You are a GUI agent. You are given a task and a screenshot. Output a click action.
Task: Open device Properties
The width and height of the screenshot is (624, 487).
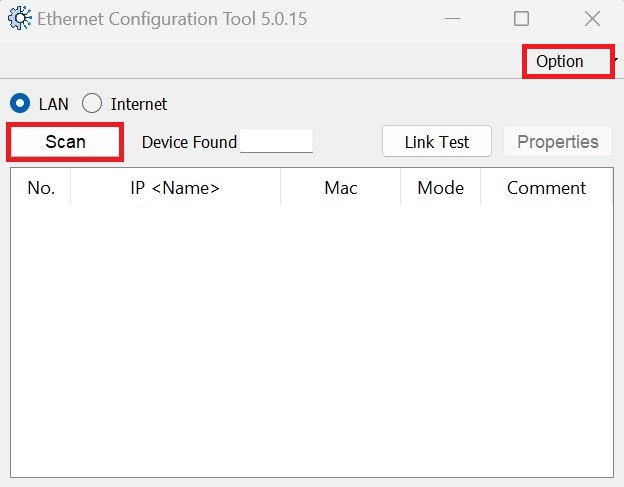pyautogui.click(x=558, y=142)
